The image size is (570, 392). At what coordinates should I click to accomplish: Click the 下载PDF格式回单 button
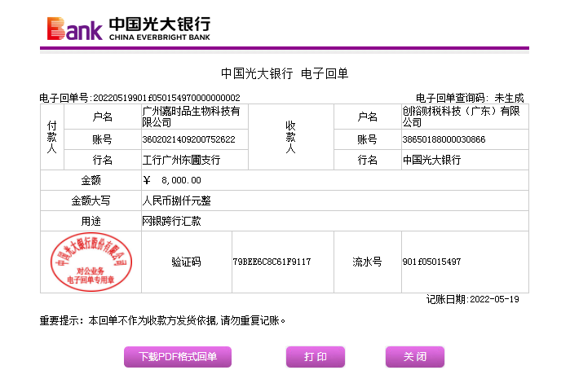pos(178,357)
